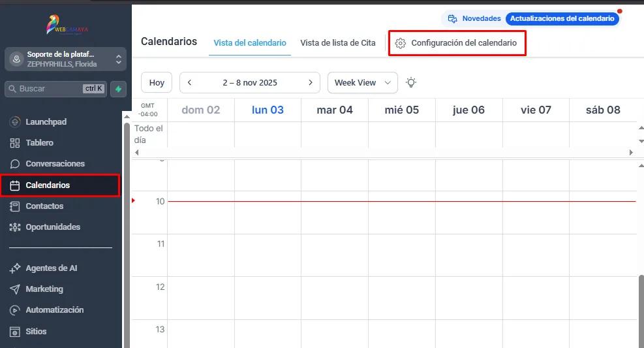Click the Hoy button

click(157, 82)
